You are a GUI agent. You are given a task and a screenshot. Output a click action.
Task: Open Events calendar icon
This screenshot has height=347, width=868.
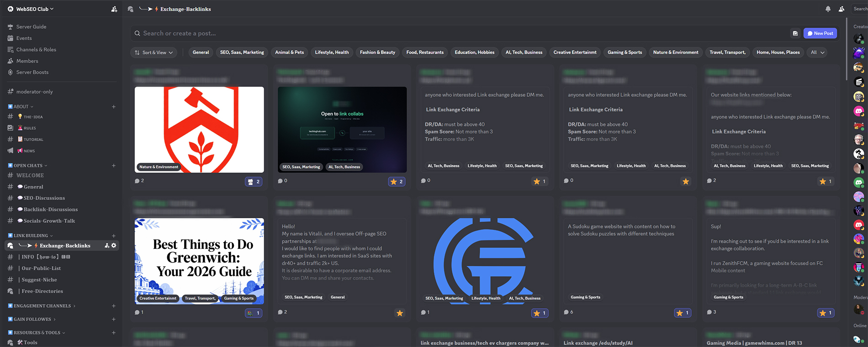[10, 38]
